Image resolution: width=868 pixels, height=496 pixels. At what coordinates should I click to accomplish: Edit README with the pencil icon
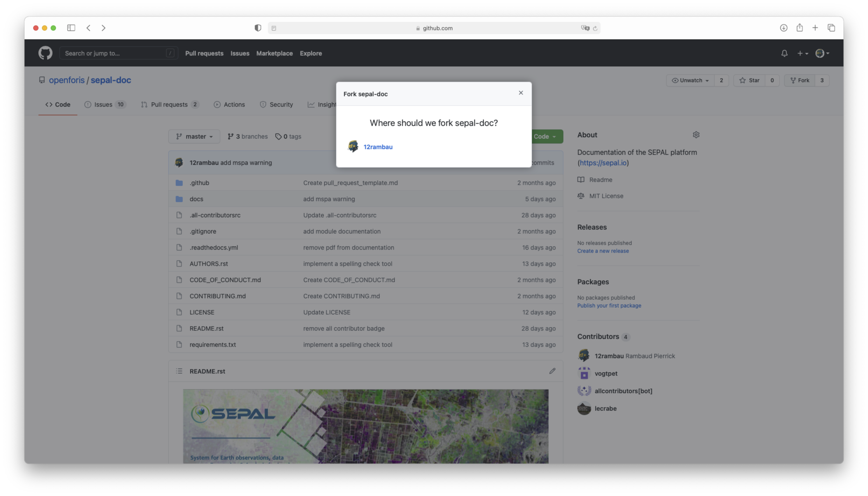tap(552, 371)
